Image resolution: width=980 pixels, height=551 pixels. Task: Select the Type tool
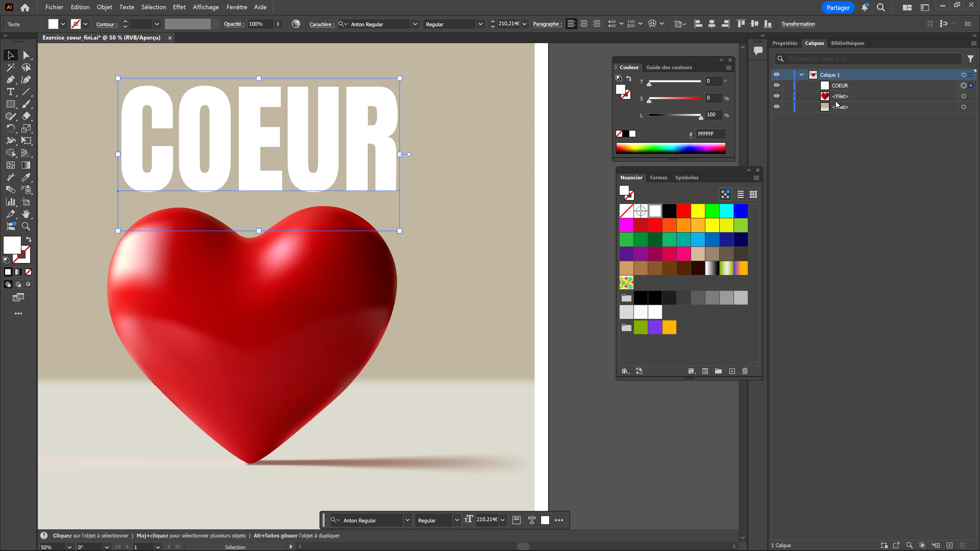(10, 92)
